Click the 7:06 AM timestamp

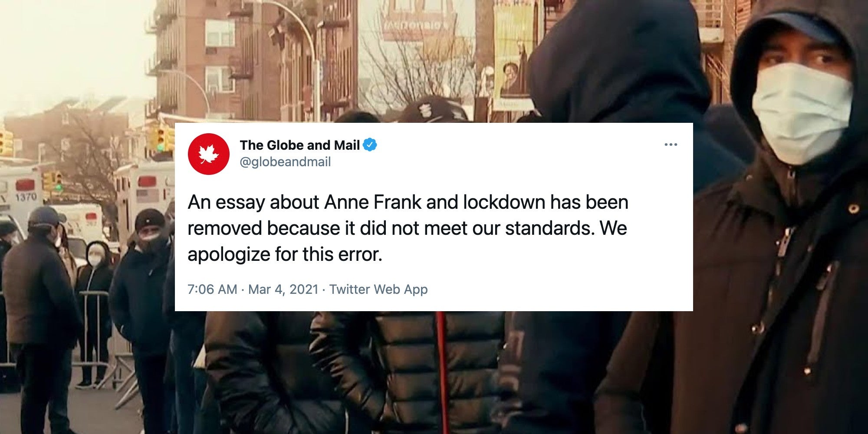click(212, 289)
